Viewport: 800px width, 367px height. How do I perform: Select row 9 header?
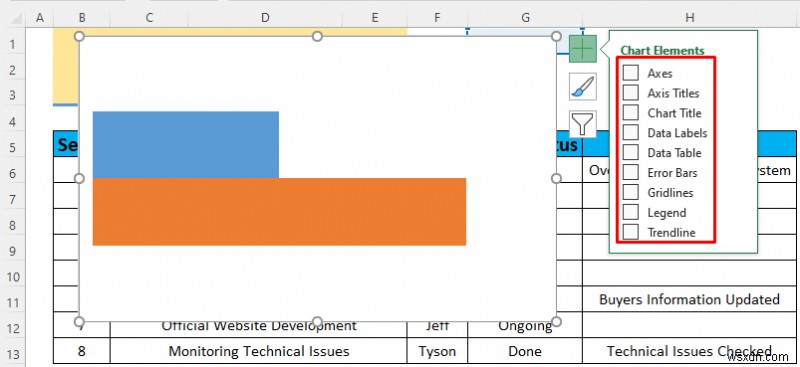click(x=13, y=251)
